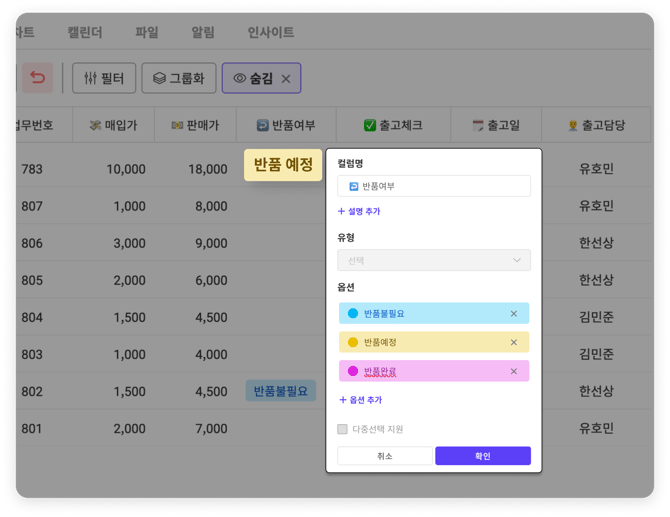The width and height of the screenshot is (670, 517).
Task: Clear the 숨김 setting with its X icon
Action: point(286,78)
